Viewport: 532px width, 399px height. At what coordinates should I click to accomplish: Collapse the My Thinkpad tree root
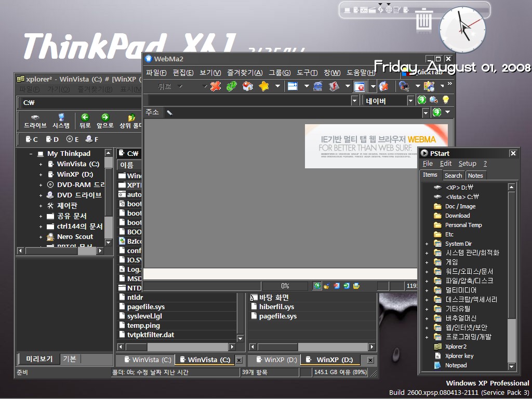click(31, 154)
